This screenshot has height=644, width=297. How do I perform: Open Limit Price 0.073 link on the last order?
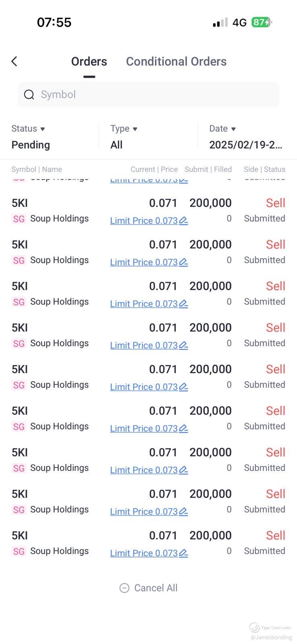pyautogui.click(x=144, y=553)
